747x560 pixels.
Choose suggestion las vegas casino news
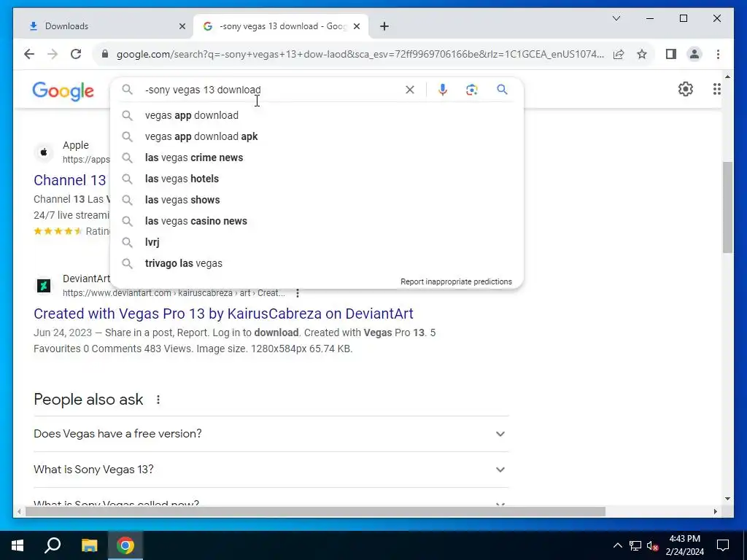[317, 221]
